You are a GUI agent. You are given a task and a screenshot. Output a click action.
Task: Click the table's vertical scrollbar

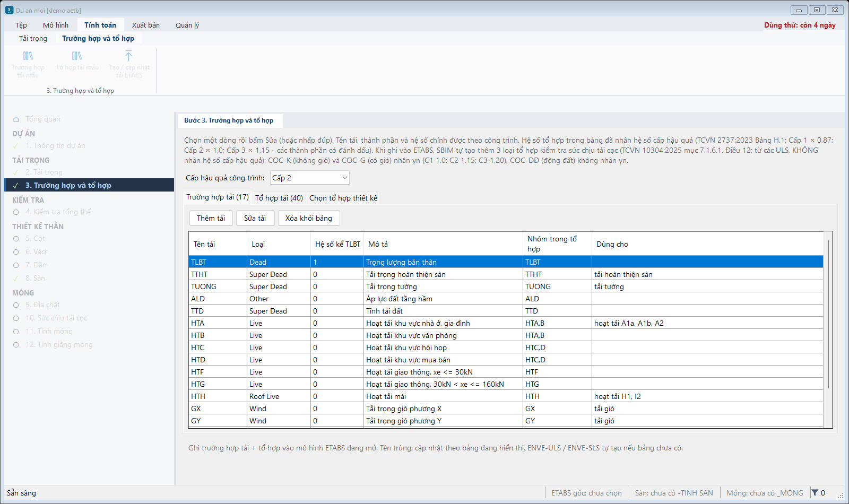[828, 313]
